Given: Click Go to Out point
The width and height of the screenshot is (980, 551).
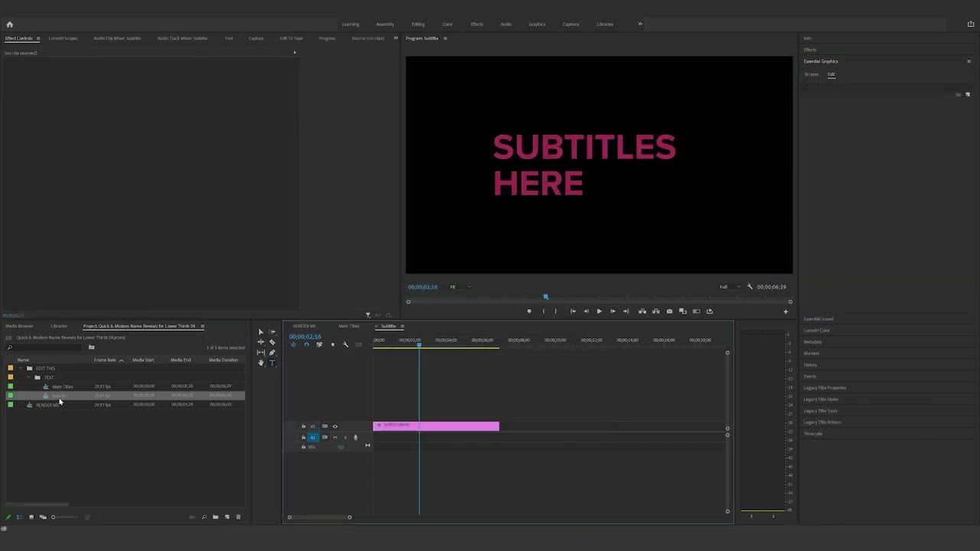Looking at the screenshot, I should 626,311.
